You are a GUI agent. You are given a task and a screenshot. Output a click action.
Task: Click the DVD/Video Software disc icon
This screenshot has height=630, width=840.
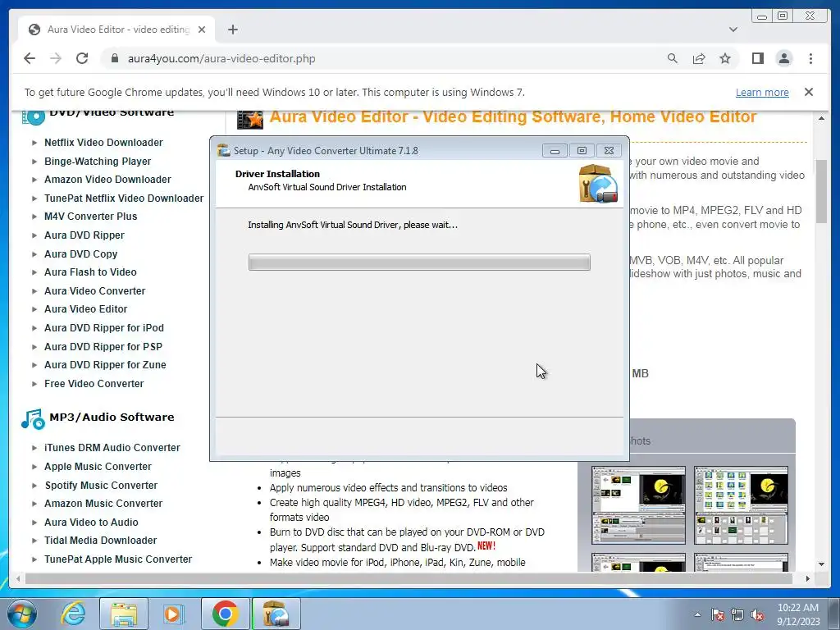[33, 116]
